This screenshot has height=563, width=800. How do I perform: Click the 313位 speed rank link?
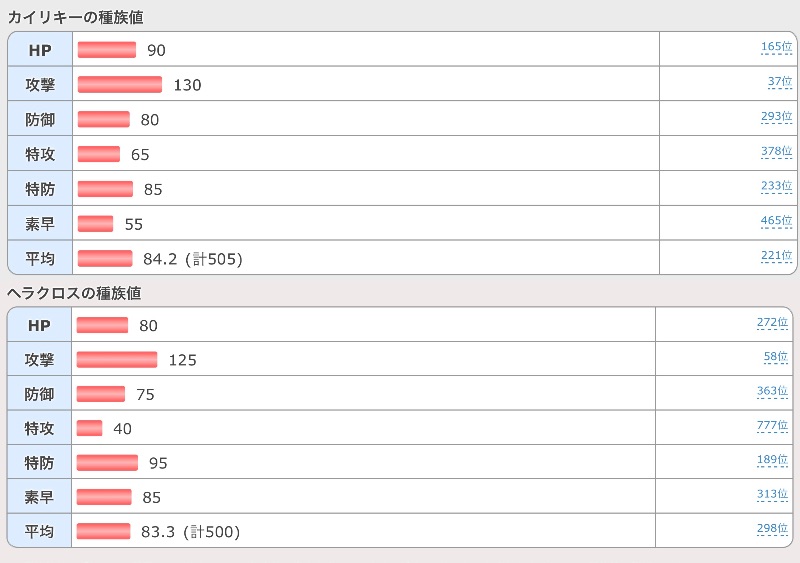[772, 495]
